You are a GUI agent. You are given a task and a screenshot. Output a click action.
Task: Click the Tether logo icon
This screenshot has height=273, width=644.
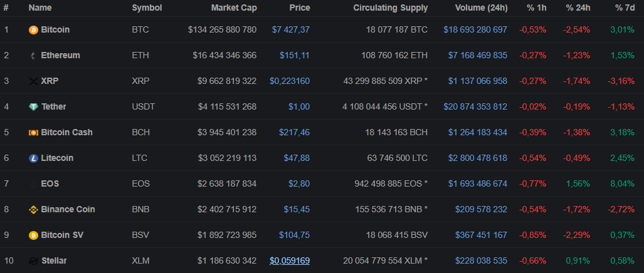click(x=33, y=107)
